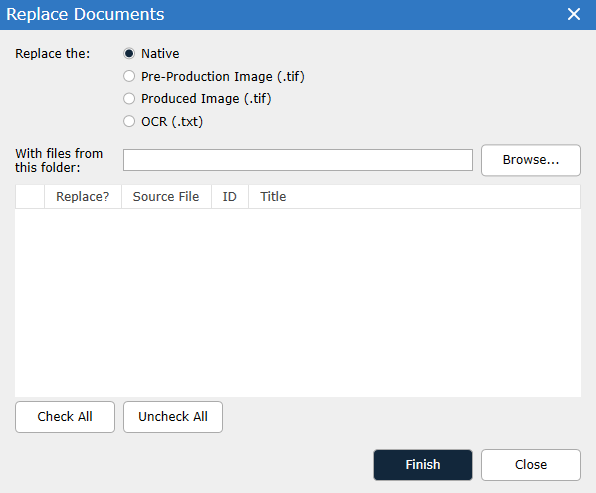Choose Pre-Production Image (.tif) option
This screenshot has height=493, width=596.
(129, 76)
